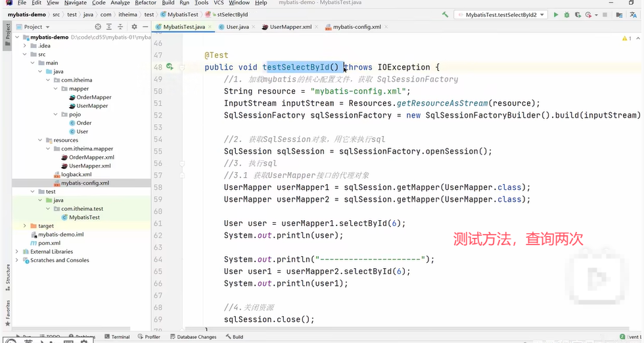Viewport: 644px width, 343px height.
Task: Click the MybatisTest breadcrumb in the navigation bar
Action: 179,14
